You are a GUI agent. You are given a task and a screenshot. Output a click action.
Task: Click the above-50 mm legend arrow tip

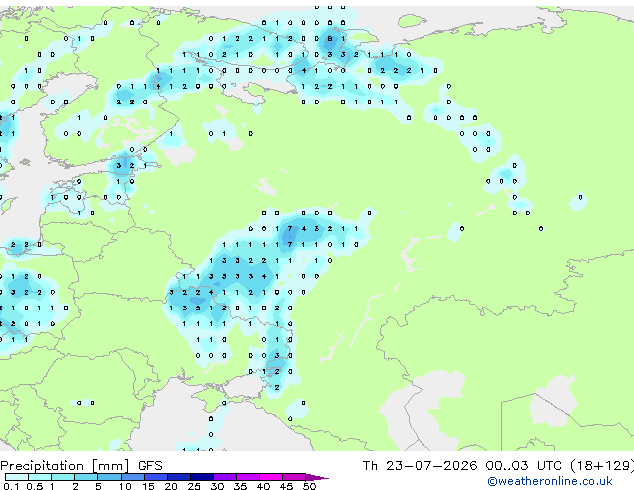317,477
